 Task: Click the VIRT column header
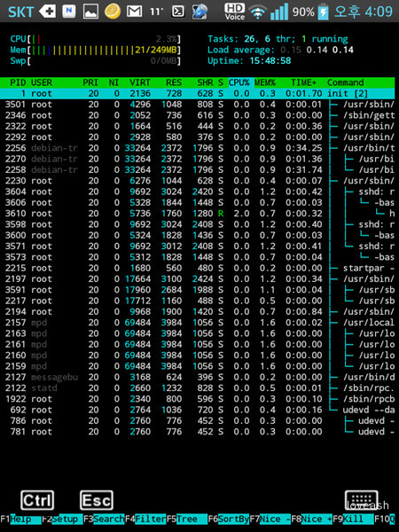pos(140,82)
